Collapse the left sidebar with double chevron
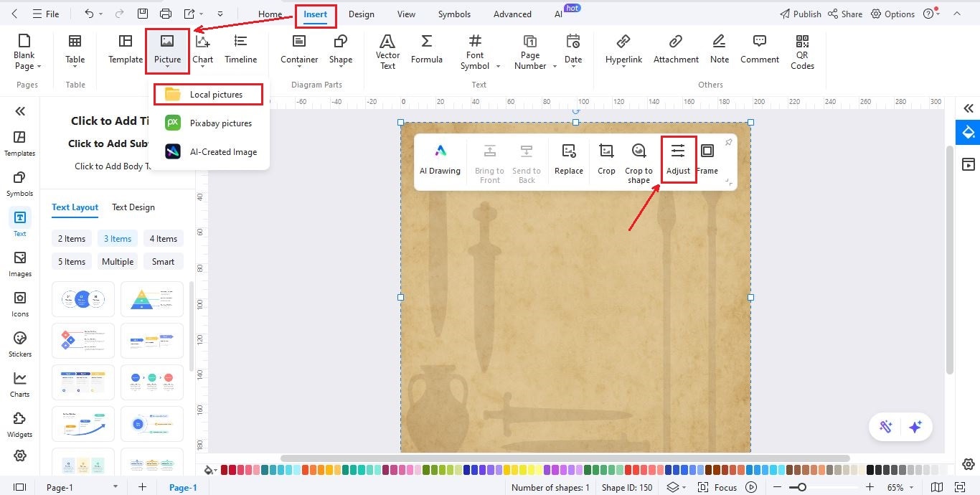Viewport: 980px width, 495px height. click(19, 110)
